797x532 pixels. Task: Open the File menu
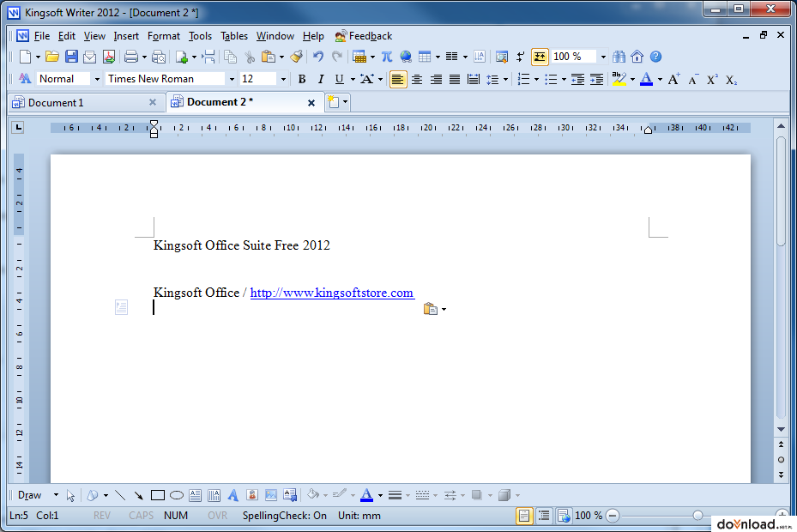tap(42, 36)
